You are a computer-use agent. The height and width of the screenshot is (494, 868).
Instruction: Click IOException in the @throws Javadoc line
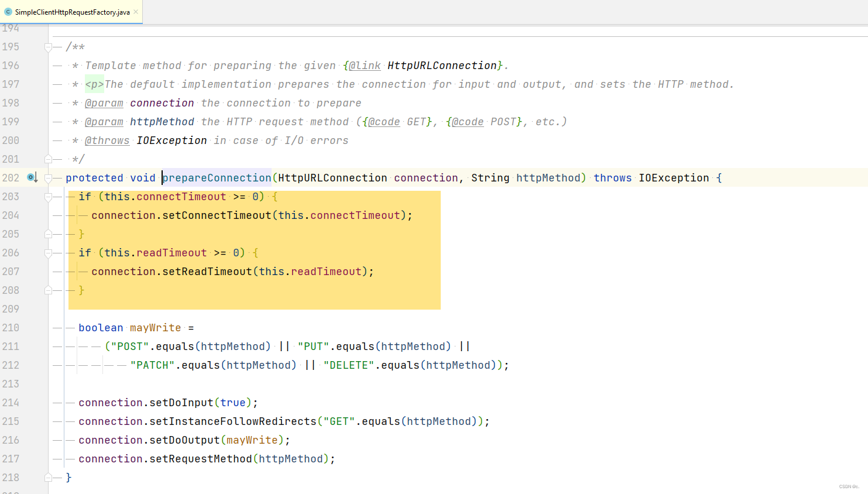(171, 140)
